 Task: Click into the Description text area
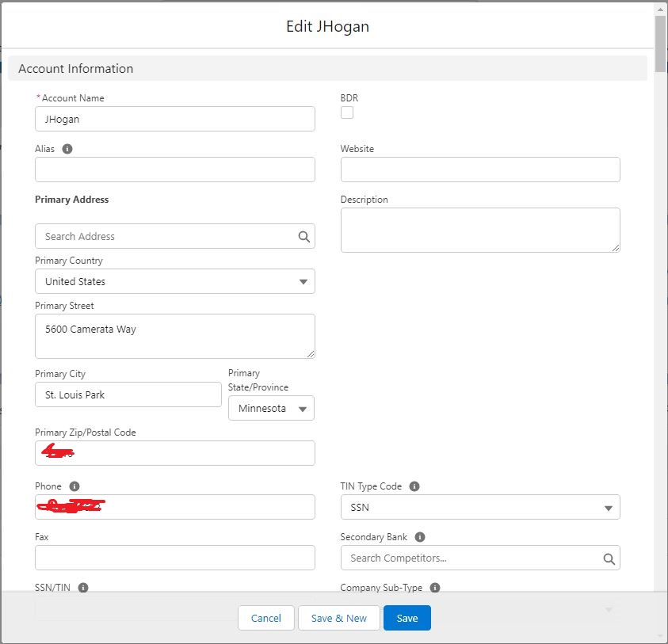[x=479, y=230]
